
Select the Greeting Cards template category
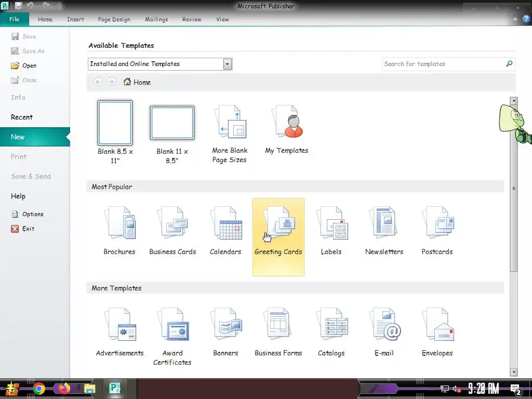[x=278, y=237]
